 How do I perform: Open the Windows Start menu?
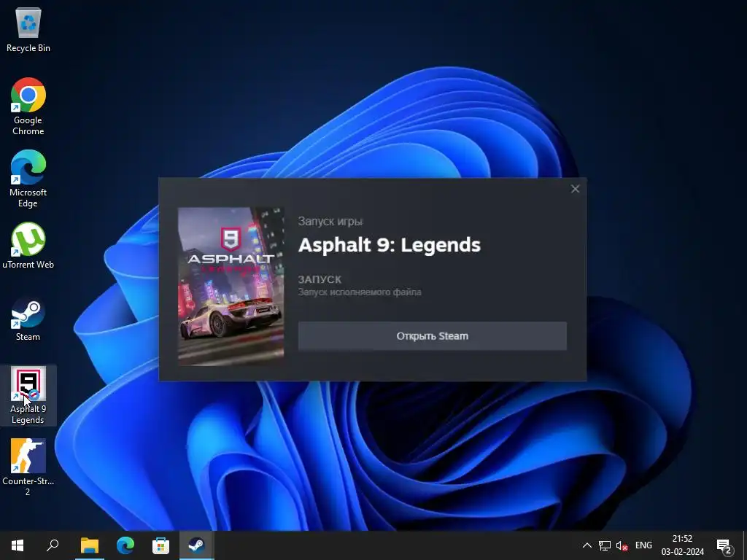[x=18, y=545]
